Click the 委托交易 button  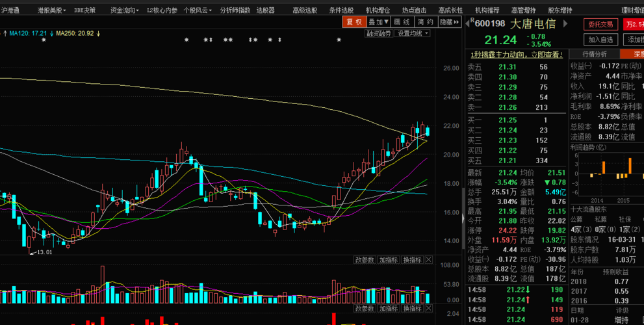click(x=600, y=25)
